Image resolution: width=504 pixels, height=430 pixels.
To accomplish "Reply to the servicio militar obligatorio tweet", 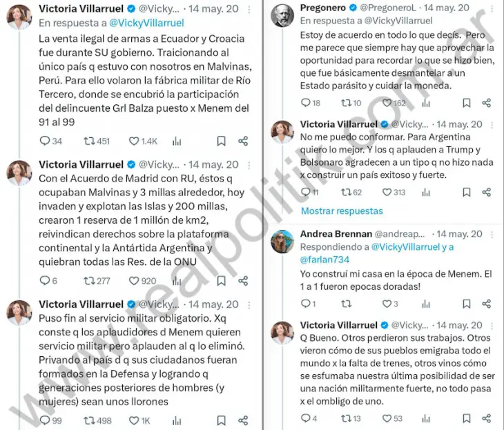I will (45, 420).
